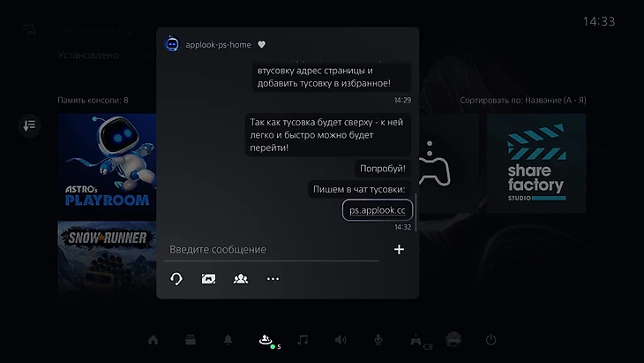Viewport: 644px width, 363px height.
Task: Select the 'Пишем в чат тусовки:' message
Action: pos(359,189)
